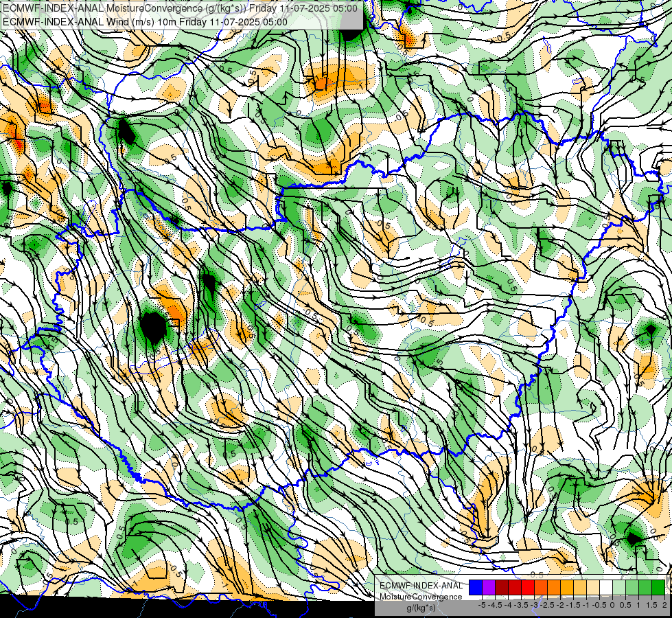Click the white swatch in the legend
This screenshot has width=672, height=618.
point(606,587)
